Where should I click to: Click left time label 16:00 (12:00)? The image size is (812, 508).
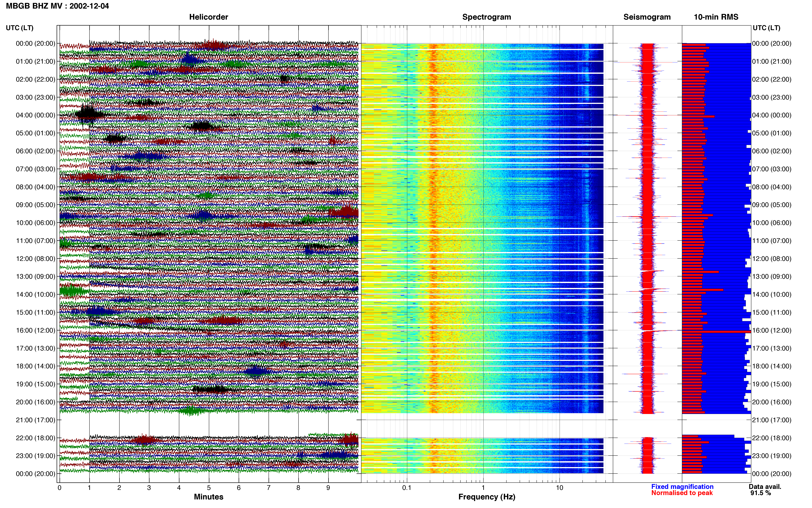[36, 330]
